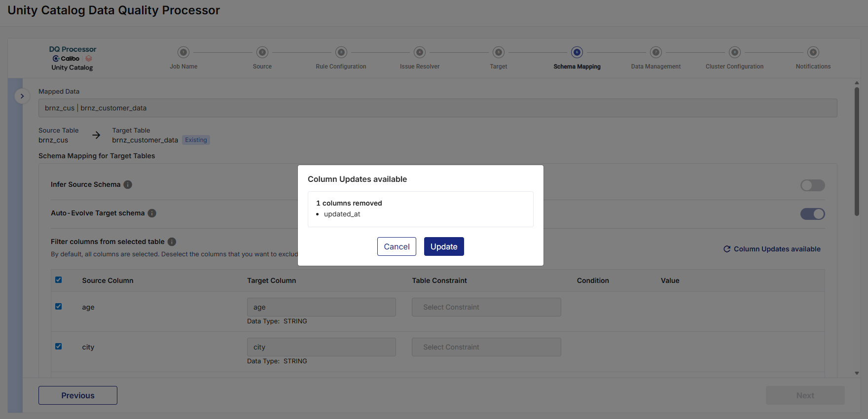Image resolution: width=868 pixels, height=419 pixels.
Task: Open Select Constraint dropdown for age
Action: coord(486,307)
